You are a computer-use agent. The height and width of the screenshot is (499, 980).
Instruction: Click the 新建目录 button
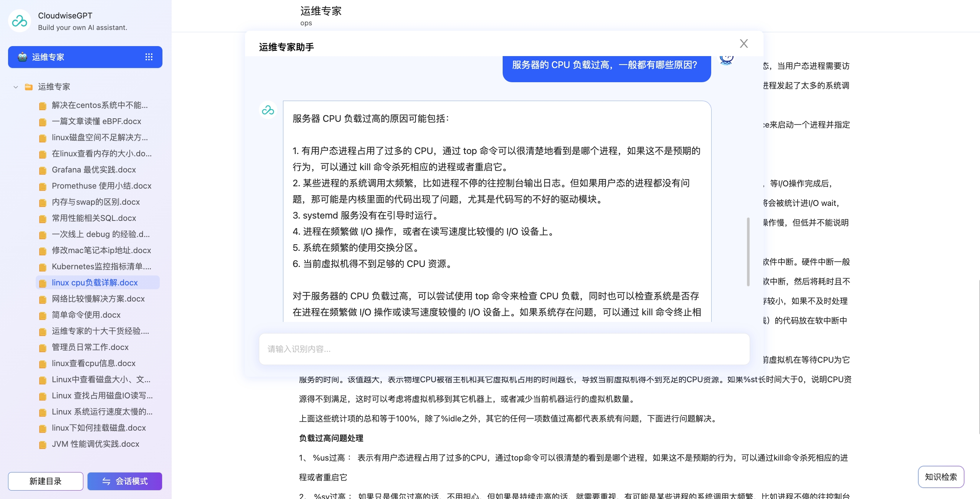click(46, 481)
